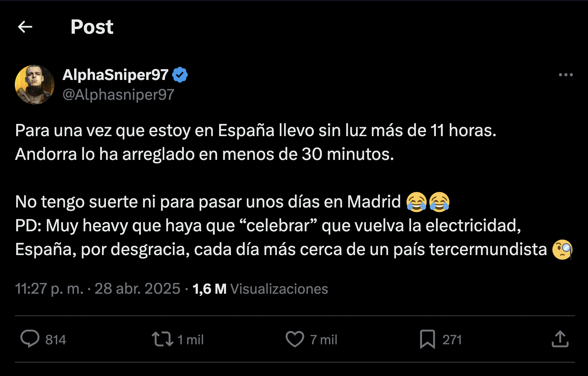Screen dimensions: 588x376
Task: Click the 814 replies count
Action: (56, 340)
